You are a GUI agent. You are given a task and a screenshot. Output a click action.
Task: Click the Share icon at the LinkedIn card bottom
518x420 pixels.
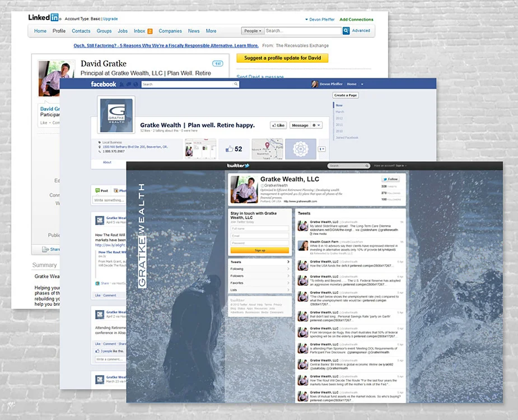tap(45, 249)
